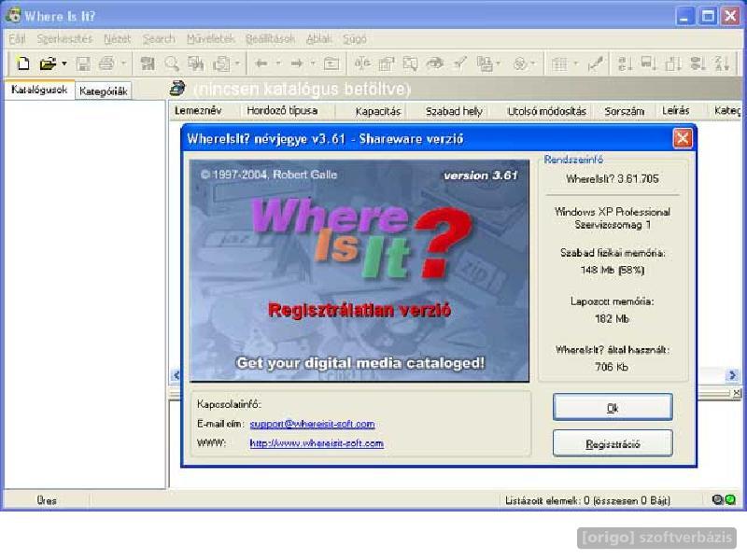
Task: Open the Beállítások menu
Action: 270,39
